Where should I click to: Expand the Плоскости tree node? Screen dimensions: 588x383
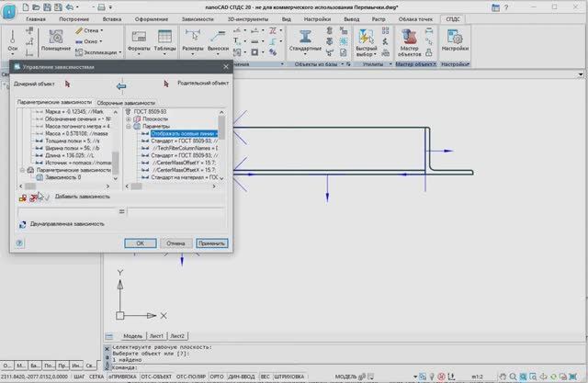pos(129,119)
